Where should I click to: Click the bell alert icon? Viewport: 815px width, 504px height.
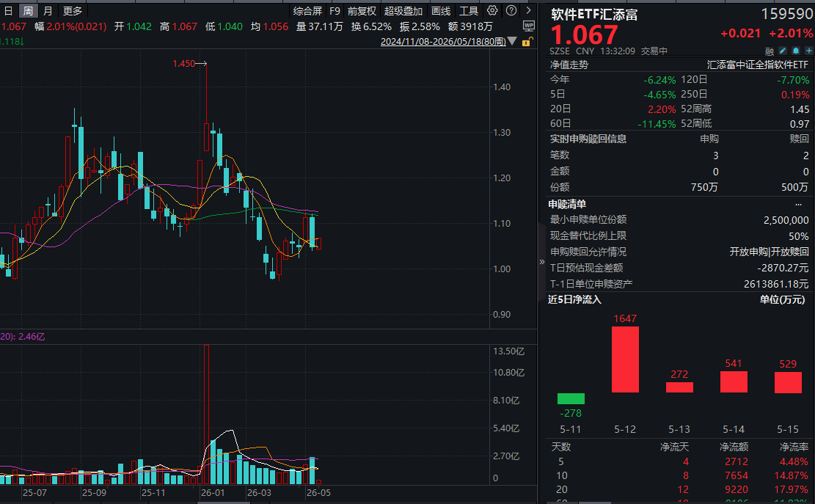click(x=796, y=51)
